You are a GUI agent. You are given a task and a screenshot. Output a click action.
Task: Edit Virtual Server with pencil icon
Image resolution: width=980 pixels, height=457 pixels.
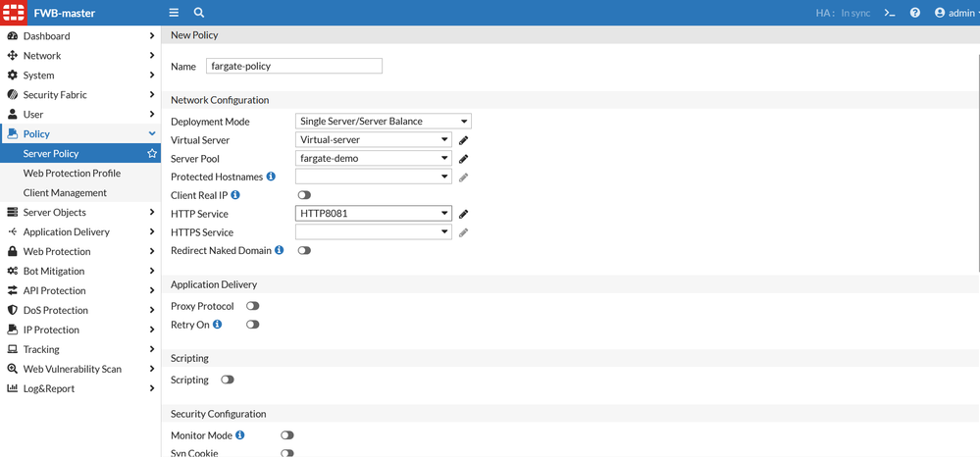click(x=464, y=140)
